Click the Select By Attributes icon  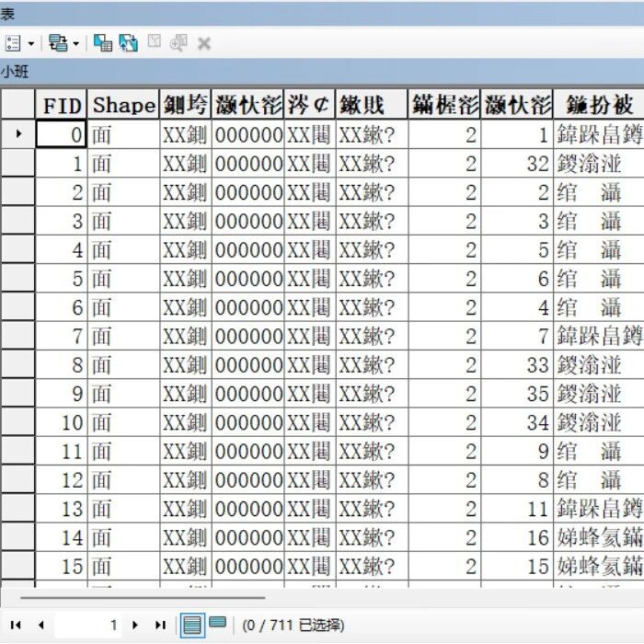pos(103,42)
